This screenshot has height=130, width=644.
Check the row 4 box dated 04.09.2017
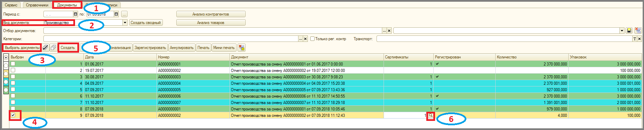(x=13, y=83)
